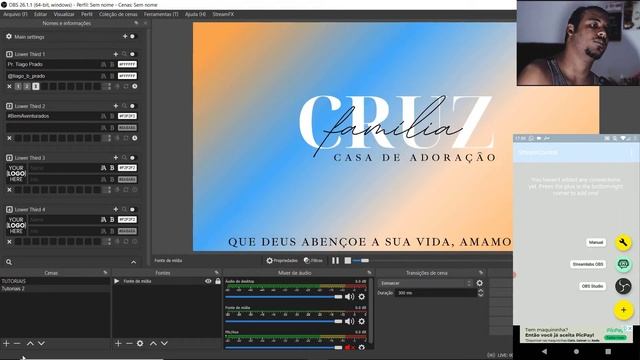Remove selected scene with minus icon
The height and width of the screenshot is (360, 640).
click(x=17, y=344)
